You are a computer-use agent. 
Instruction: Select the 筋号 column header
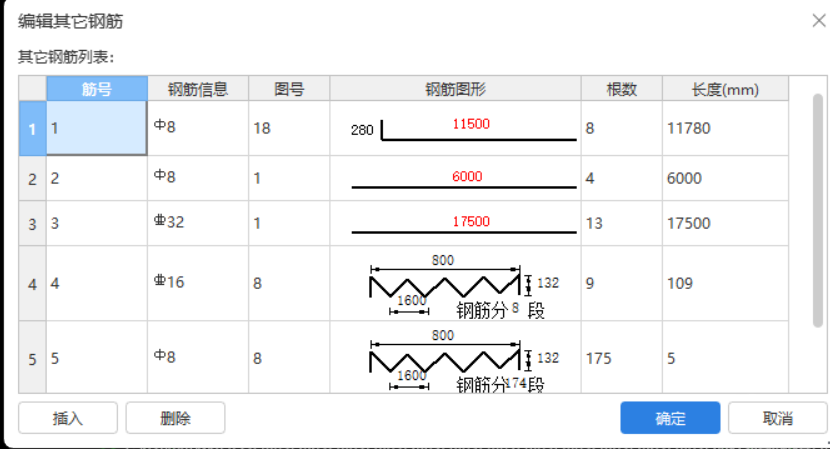97,88
